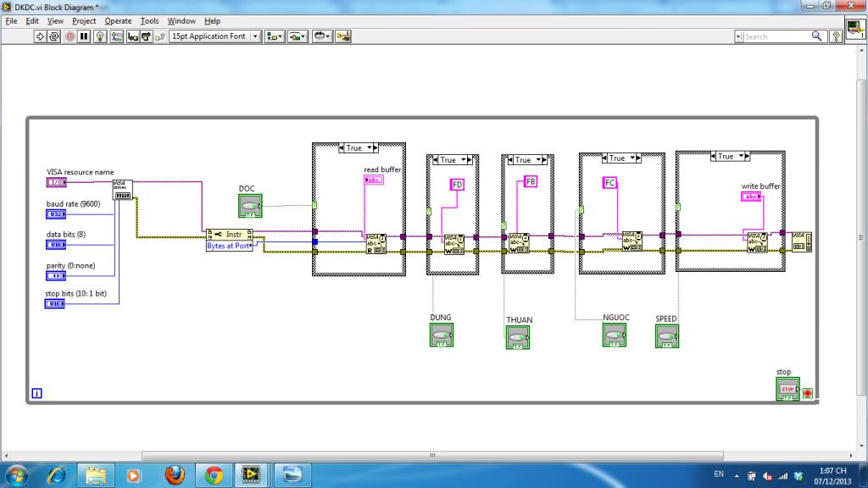Select the FB string constant
This screenshot has height=488, width=868.
click(x=531, y=181)
